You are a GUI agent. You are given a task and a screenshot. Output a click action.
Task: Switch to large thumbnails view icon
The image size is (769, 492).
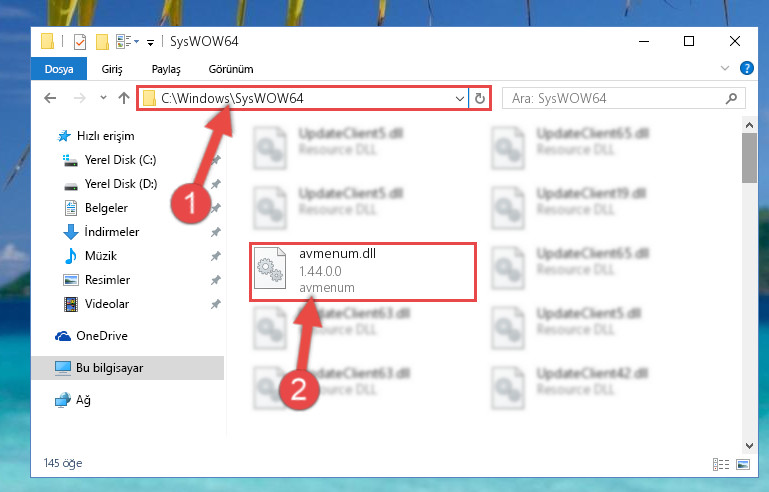coord(743,464)
